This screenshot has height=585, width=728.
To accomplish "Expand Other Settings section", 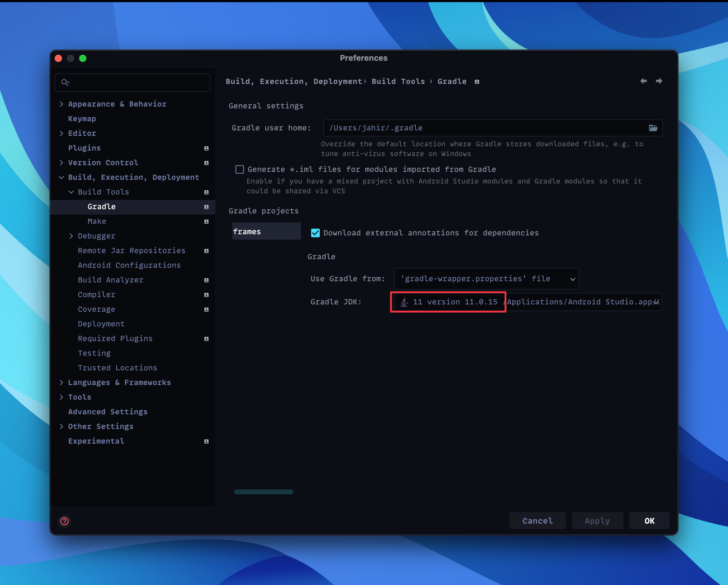I will 61,426.
